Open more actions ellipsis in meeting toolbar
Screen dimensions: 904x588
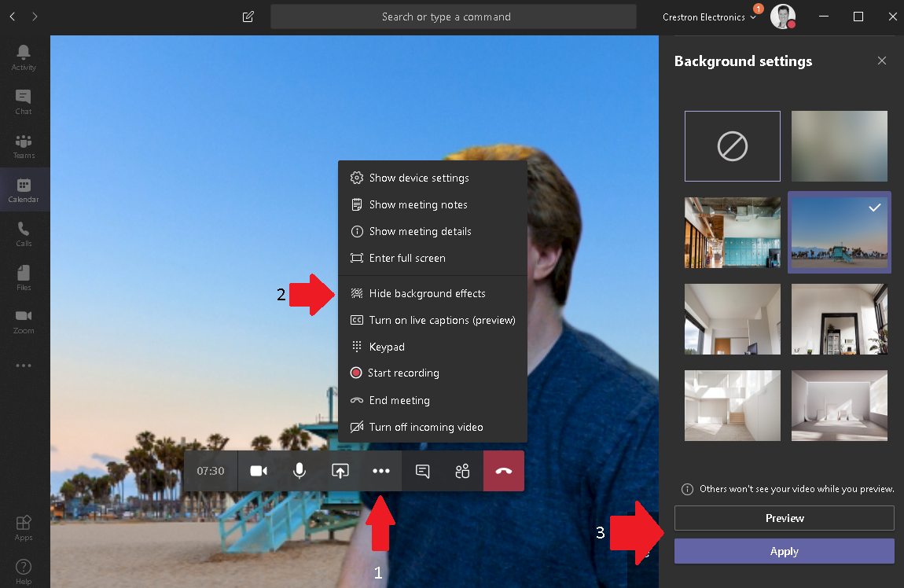pos(381,471)
